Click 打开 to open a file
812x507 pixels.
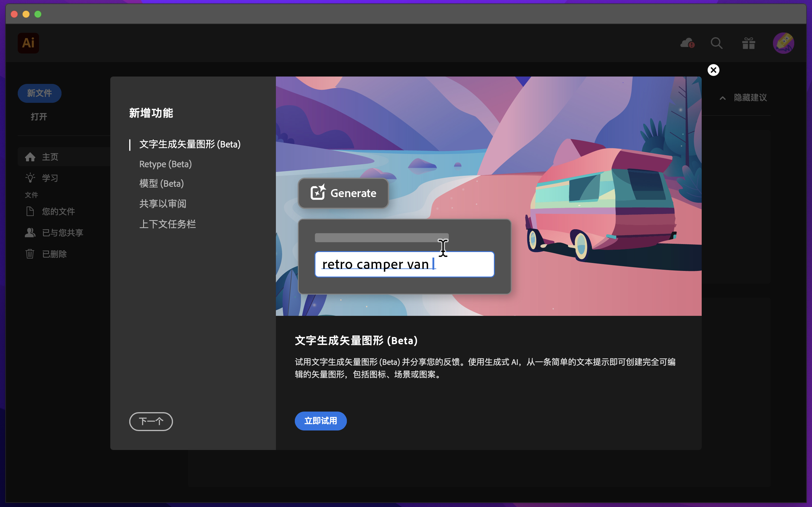click(39, 117)
